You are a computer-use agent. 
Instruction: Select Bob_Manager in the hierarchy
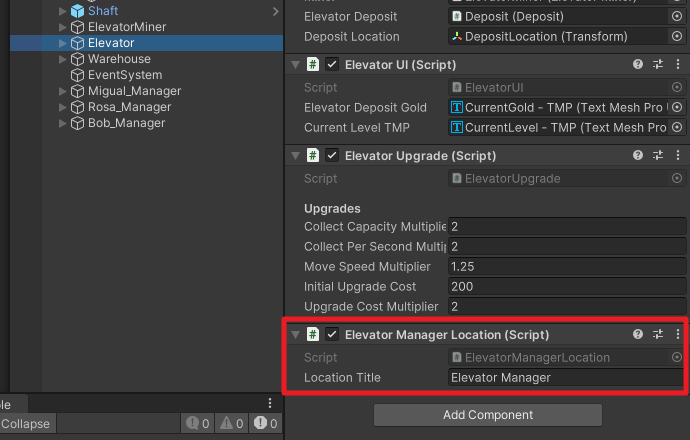click(126, 123)
